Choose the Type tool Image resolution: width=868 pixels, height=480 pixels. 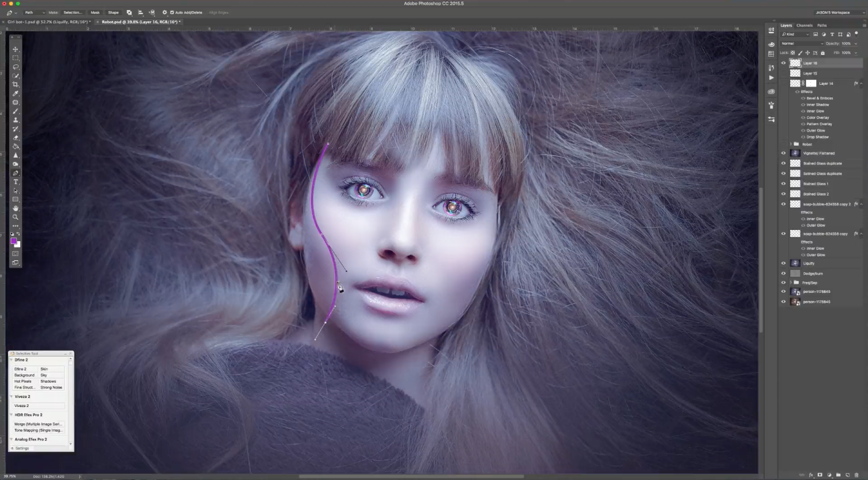coord(16,182)
